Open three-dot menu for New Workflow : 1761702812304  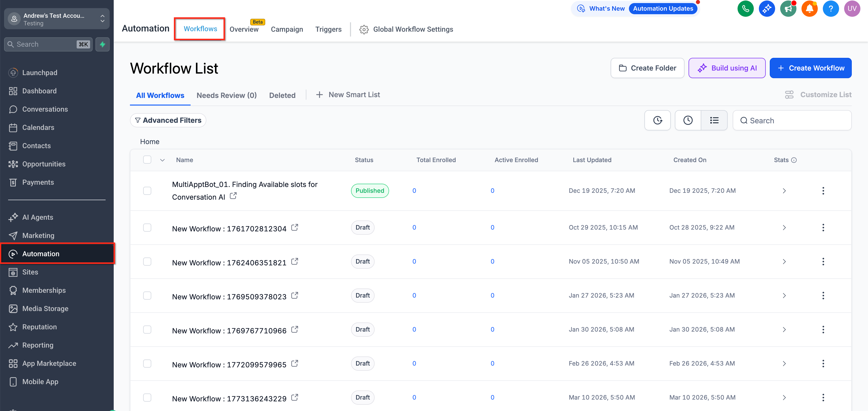pos(823,228)
